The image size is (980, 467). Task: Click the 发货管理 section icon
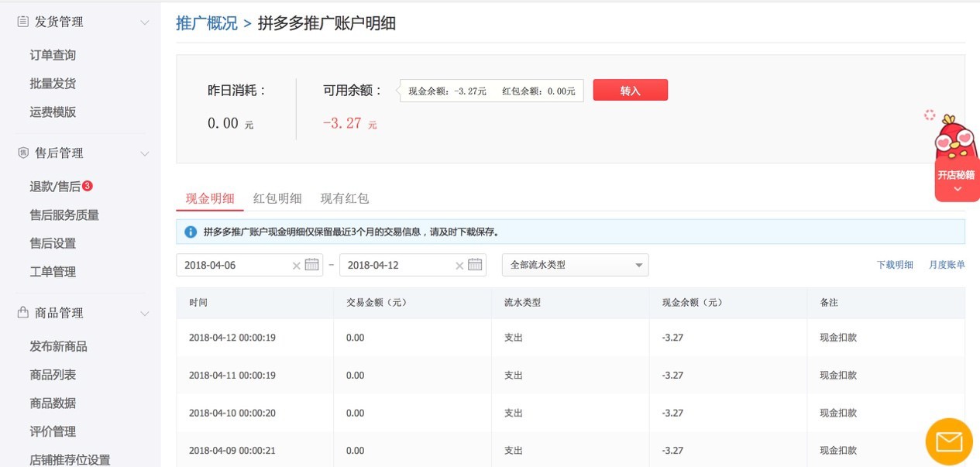coord(23,22)
